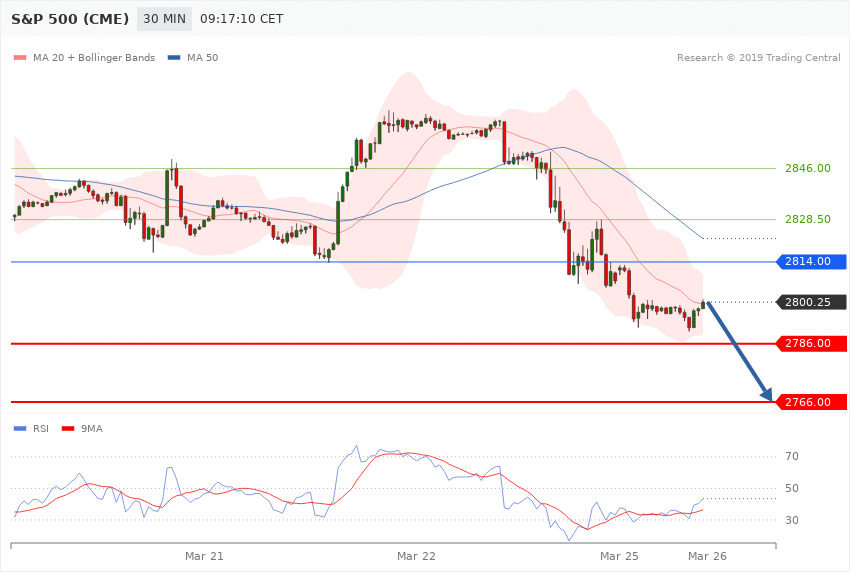Click the 2766.00 support price tag

tap(812, 402)
